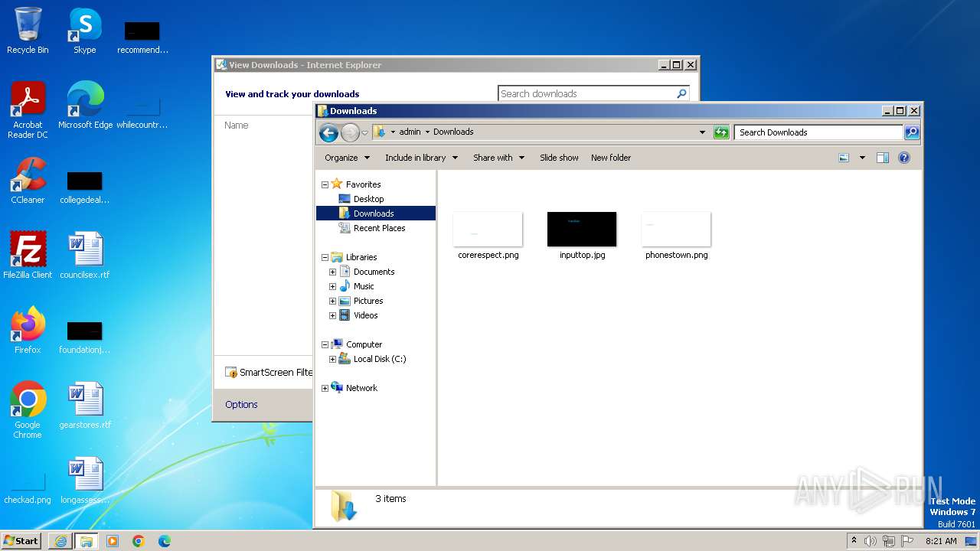Click the change view icon
980x551 pixels.
tap(844, 158)
